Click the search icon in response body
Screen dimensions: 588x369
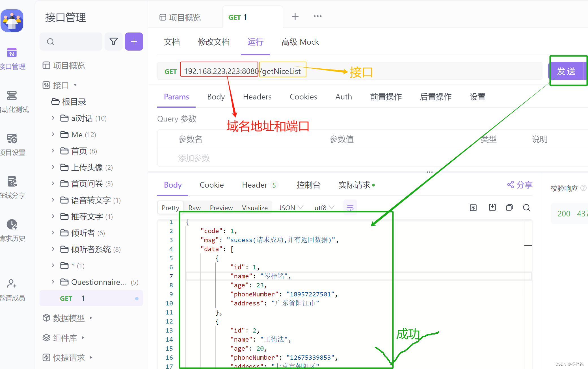(x=526, y=208)
